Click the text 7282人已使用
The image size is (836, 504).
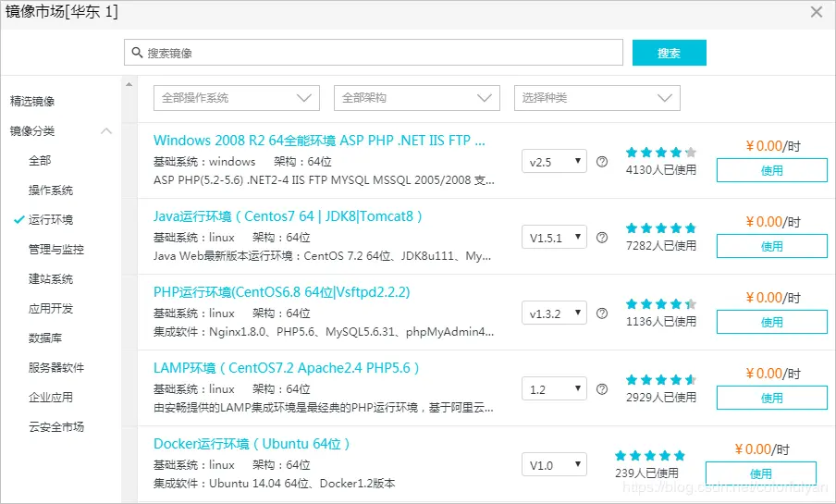point(661,246)
